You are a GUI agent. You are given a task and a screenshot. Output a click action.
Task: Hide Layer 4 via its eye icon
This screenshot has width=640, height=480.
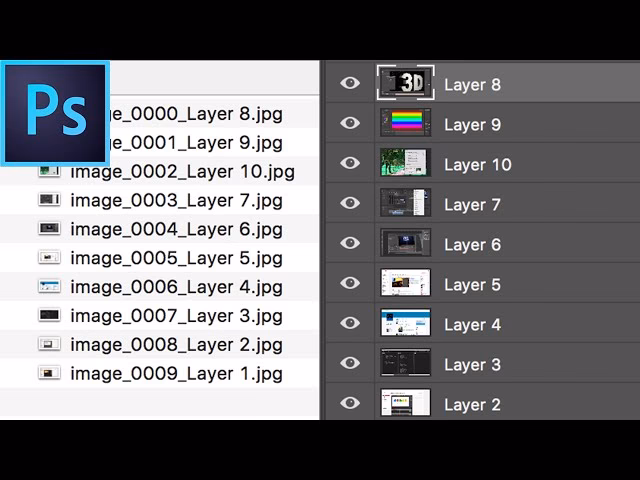pyautogui.click(x=350, y=323)
